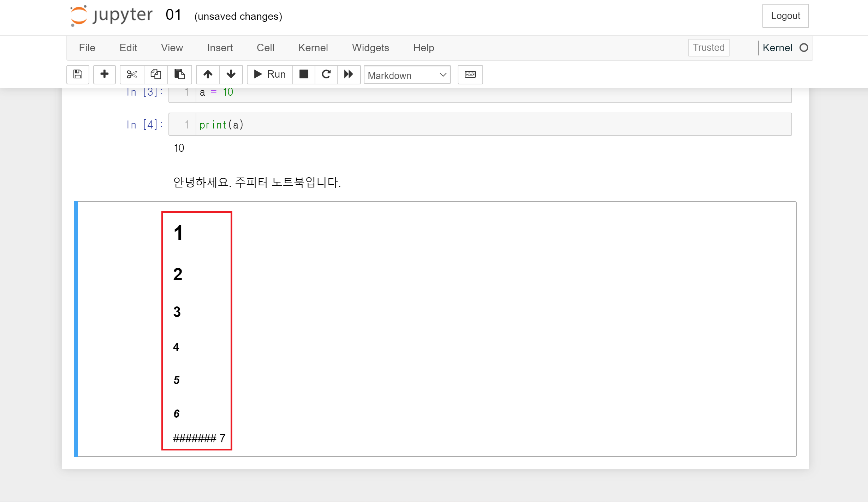This screenshot has height=502, width=868.
Task: Toggle the Trusted notebook indicator
Action: point(708,47)
